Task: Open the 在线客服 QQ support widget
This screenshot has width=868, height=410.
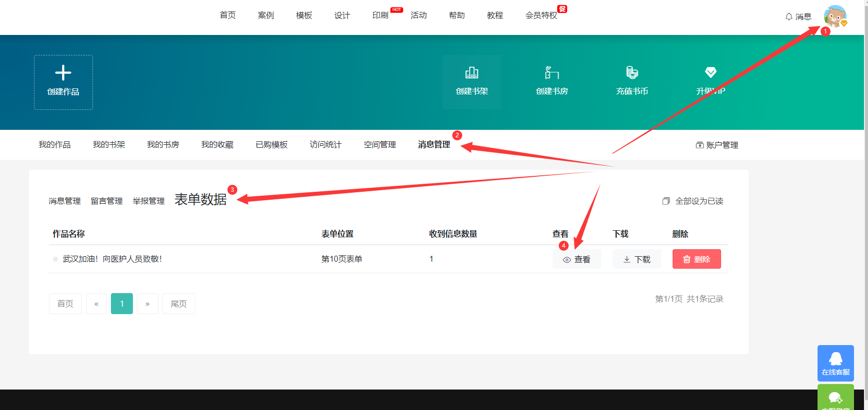Action: [836, 363]
